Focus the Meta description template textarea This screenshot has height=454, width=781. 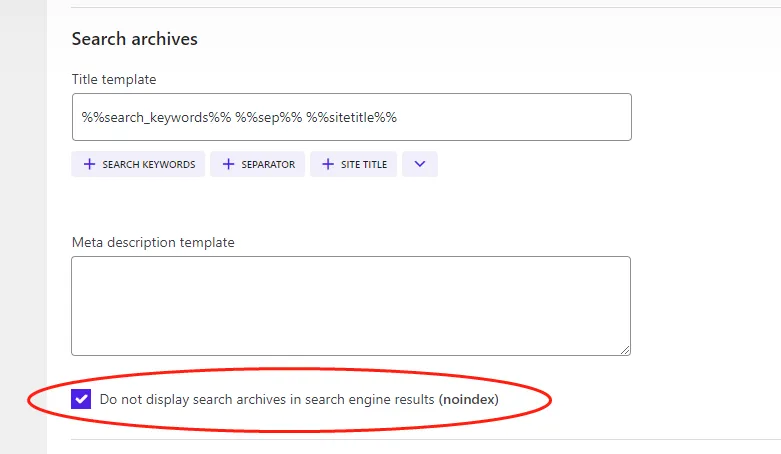pos(351,305)
